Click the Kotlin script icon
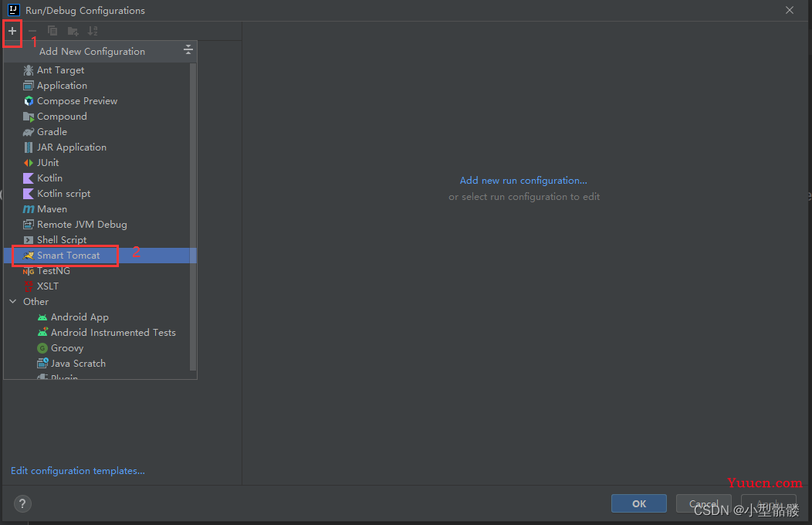812x525 pixels. pos(29,194)
